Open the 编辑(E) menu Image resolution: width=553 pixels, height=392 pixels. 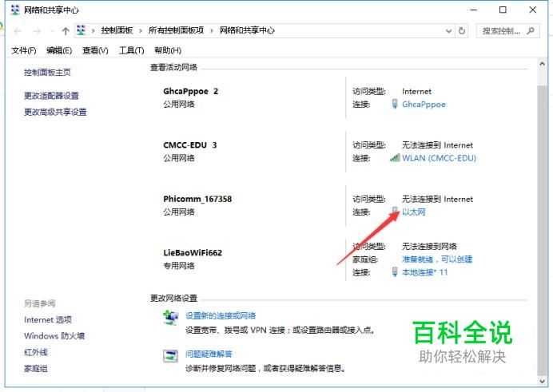click(x=59, y=50)
